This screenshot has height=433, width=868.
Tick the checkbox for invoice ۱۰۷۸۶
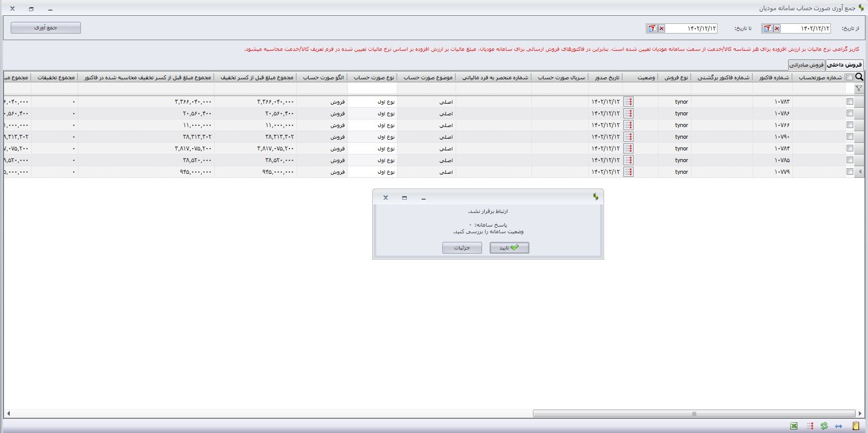coord(850,113)
